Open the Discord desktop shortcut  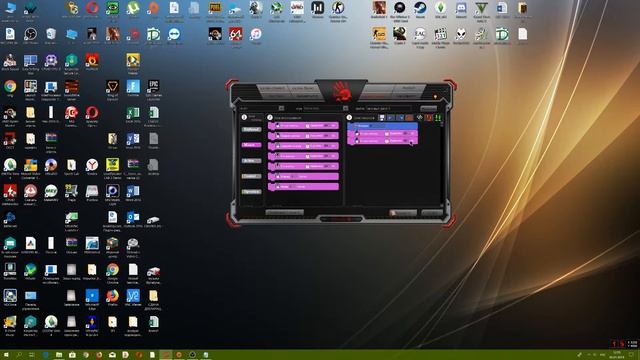[461, 8]
